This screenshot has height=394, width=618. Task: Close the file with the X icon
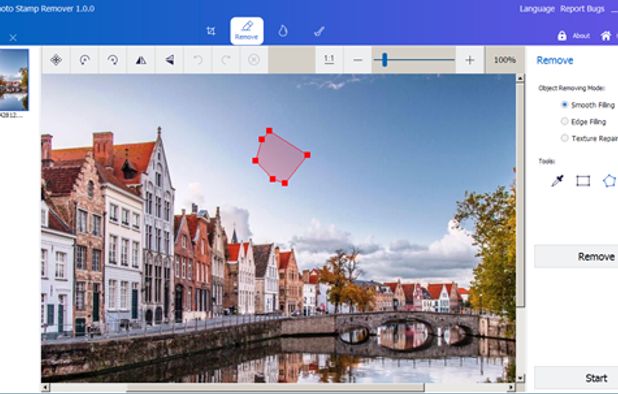pyautogui.click(x=13, y=37)
